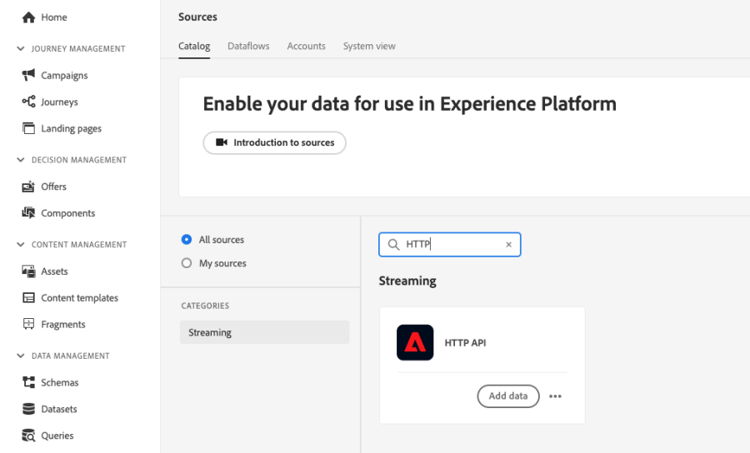Clear the HTTP search text
750x453 pixels.
point(509,245)
